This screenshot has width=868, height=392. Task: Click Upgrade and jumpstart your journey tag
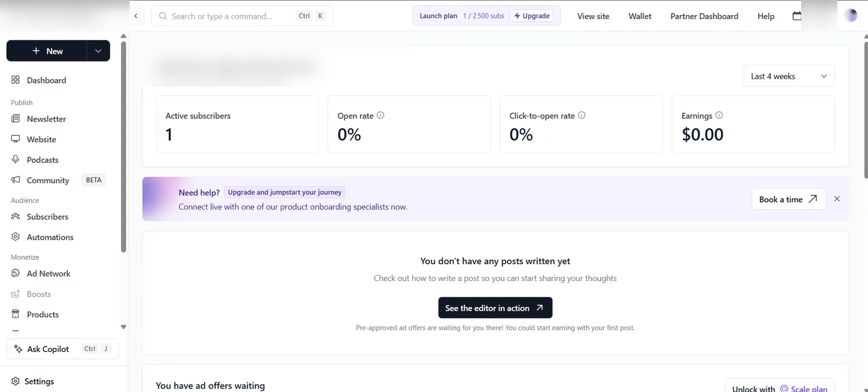pos(285,193)
